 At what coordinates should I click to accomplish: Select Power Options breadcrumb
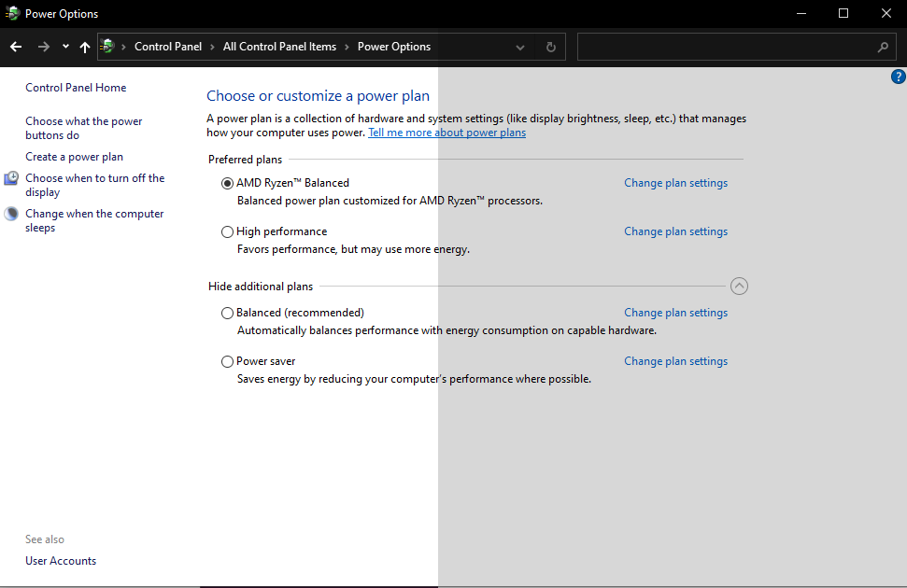pyautogui.click(x=394, y=47)
